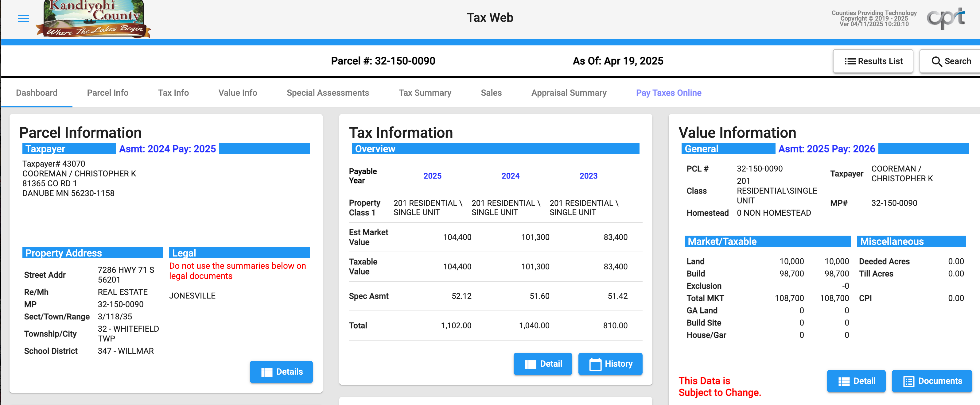
Task: Click the 2025 total 1,102.00 value
Action: pyautogui.click(x=456, y=326)
